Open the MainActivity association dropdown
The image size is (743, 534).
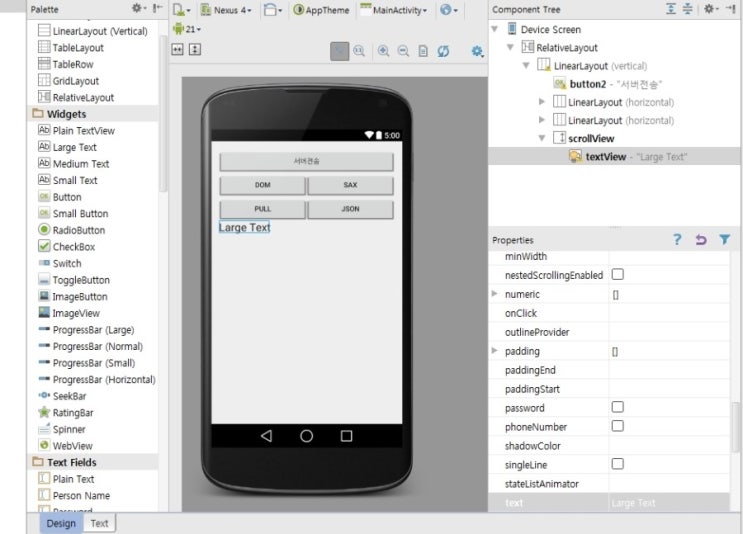pos(394,10)
